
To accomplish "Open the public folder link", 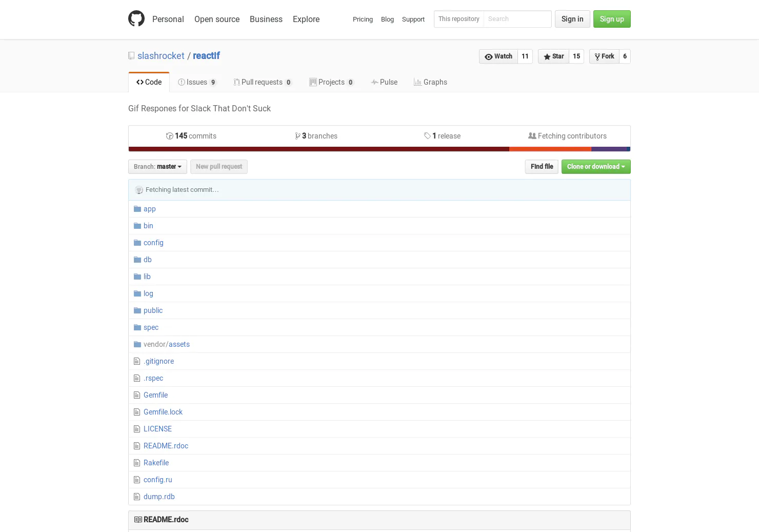I will pos(153,310).
